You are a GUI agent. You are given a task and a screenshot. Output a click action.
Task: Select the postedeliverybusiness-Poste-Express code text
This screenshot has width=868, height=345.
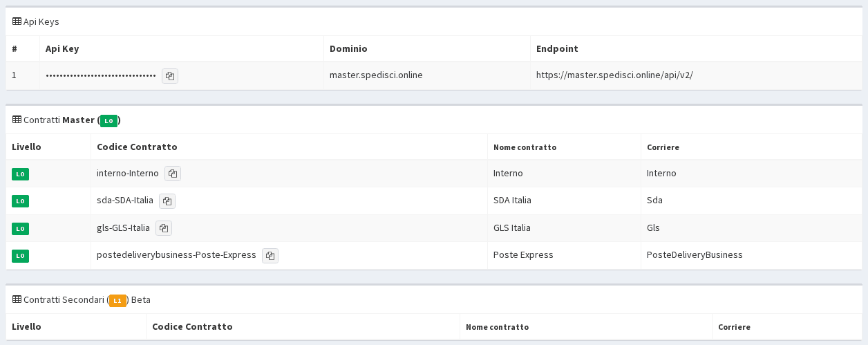tap(176, 254)
